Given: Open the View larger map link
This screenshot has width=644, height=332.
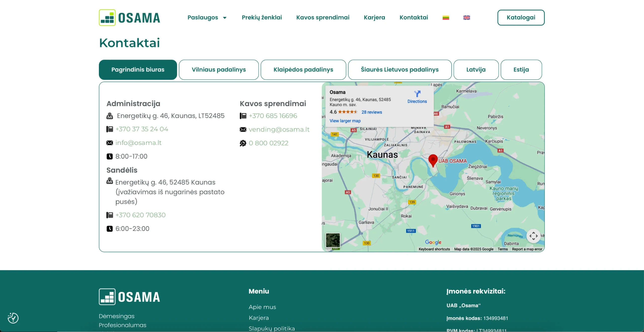Looking at the screenshot, I should coord(345,121).
